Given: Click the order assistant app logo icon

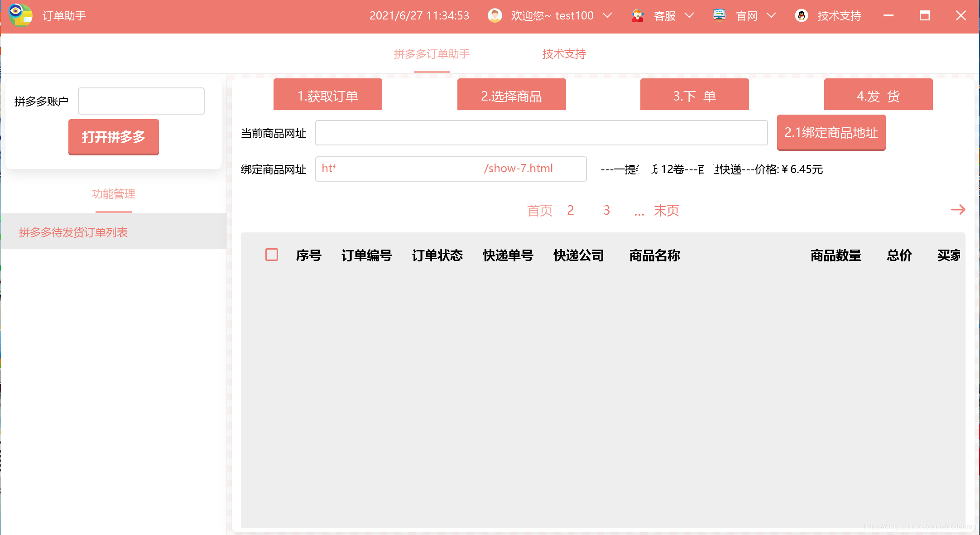Looking at the screenshot, I should pos(20,15).
